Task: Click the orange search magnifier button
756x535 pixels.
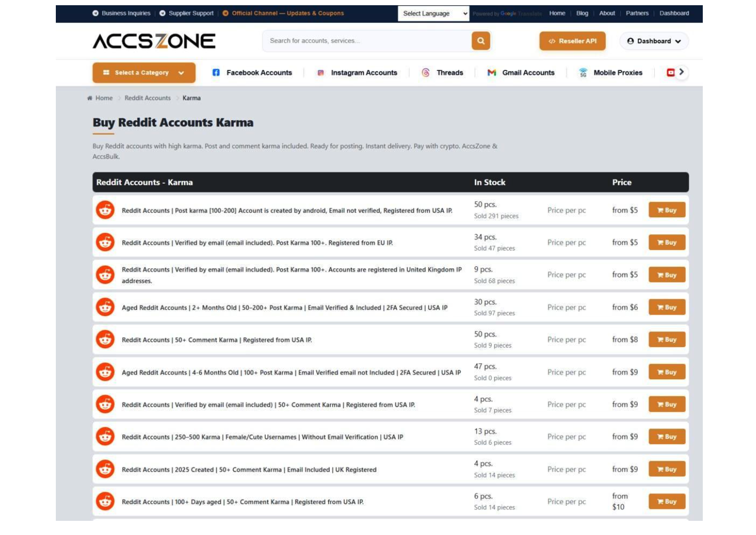Action: coord(481,41)
